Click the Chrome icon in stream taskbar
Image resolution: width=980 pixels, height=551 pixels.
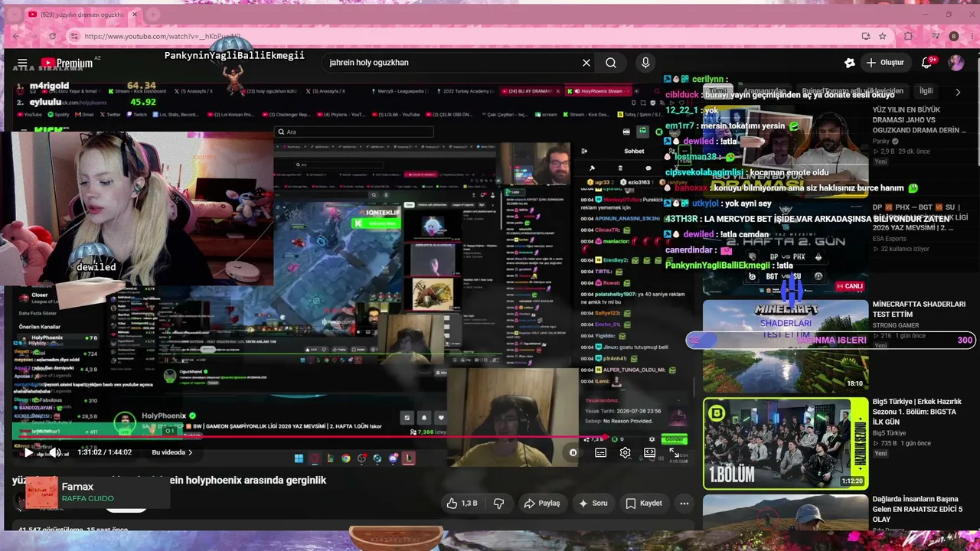coord(346,458)
